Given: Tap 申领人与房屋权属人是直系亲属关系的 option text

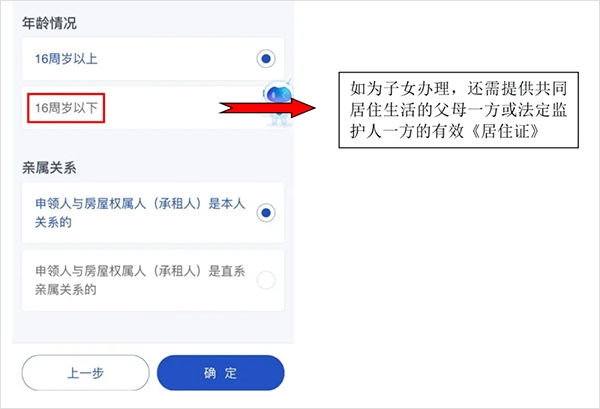Looking at the screenshot, I should [140, 280].
